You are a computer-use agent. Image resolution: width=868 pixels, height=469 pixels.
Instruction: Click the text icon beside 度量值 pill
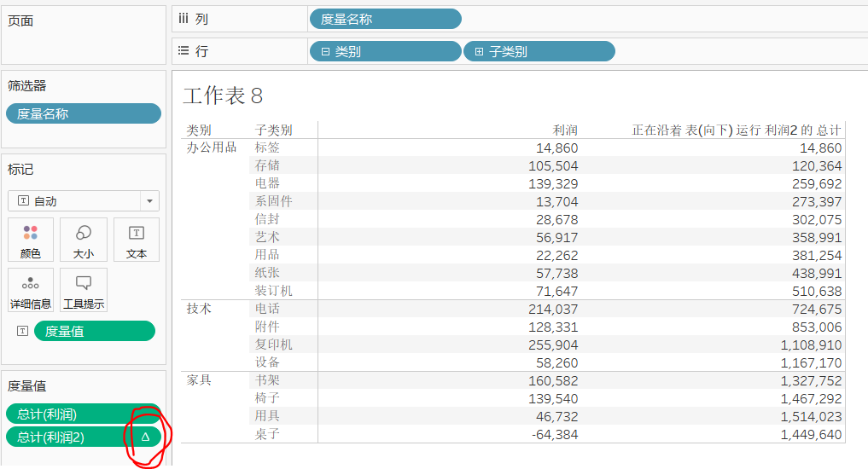23,331
